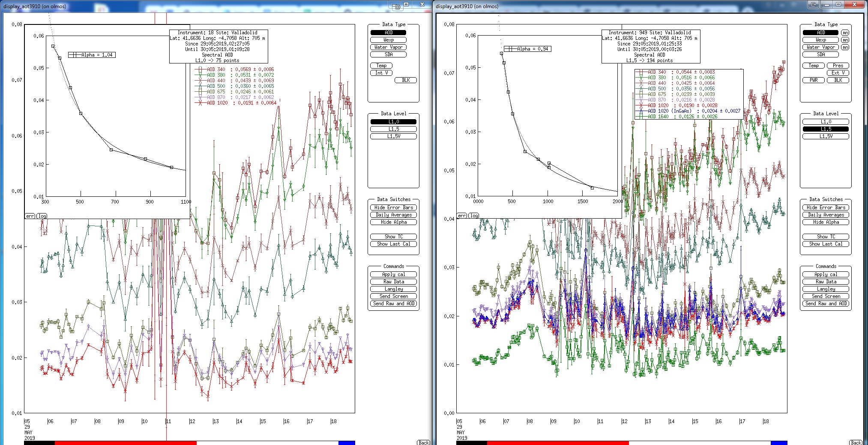Click Back button in Instrument 18 window
This screenshot has height=445, width=868.
(x=424, y=442)
